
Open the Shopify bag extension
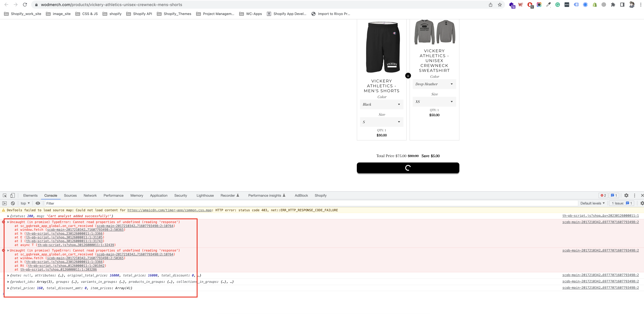click(x=594, y=4)
